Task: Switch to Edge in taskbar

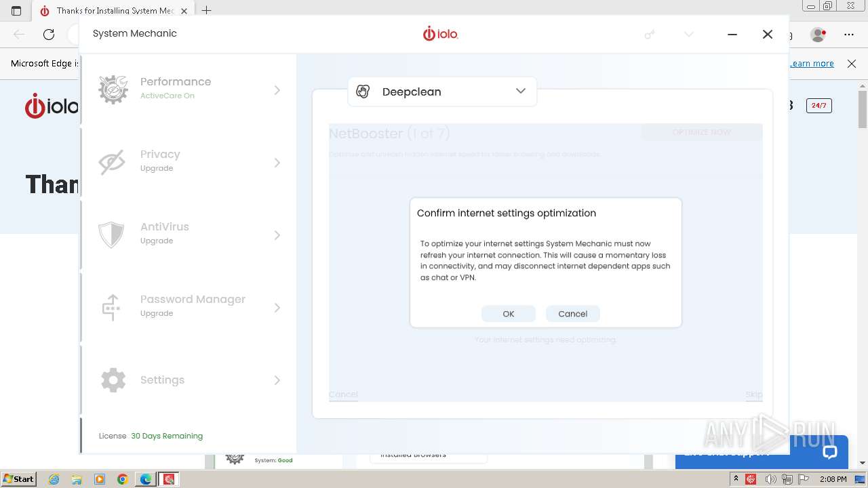Action: (x=146, y=479)
